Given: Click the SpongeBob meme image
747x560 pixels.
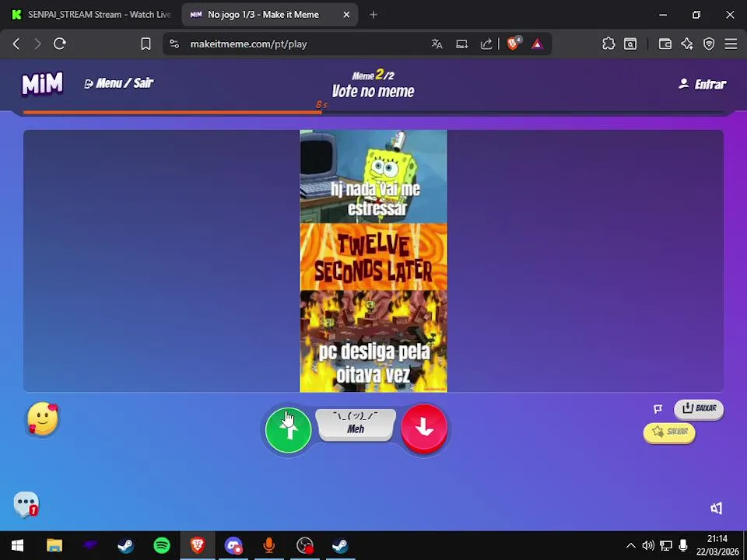Looking at the screenshot, I should [373, 261].
